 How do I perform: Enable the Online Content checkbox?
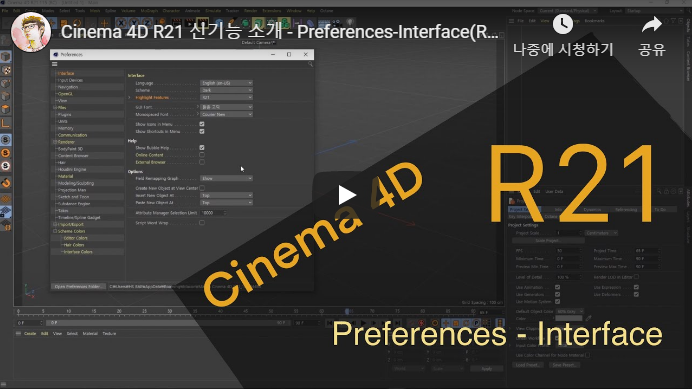click(202, 155)
